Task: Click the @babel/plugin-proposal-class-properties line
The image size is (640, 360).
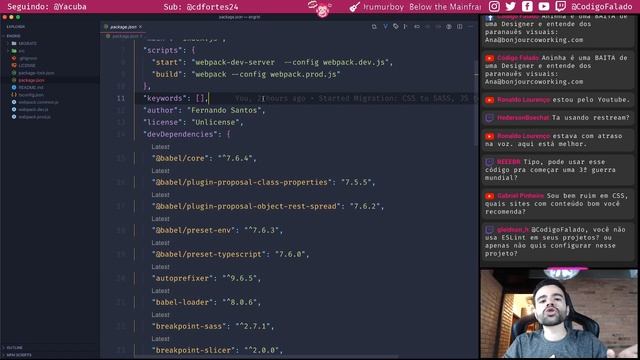Action: pyautogui.click(x=264, y=182)
